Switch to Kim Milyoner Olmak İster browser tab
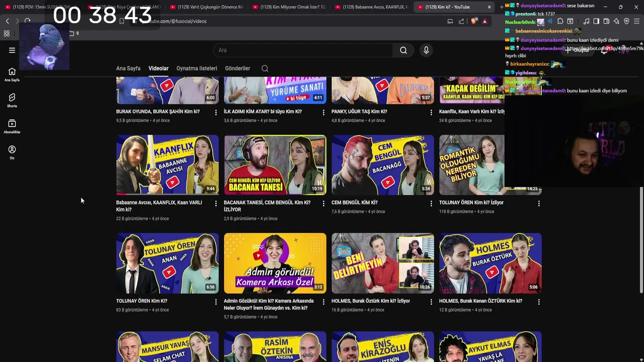The height and width of the screenshot is (362, 644). 289,7
